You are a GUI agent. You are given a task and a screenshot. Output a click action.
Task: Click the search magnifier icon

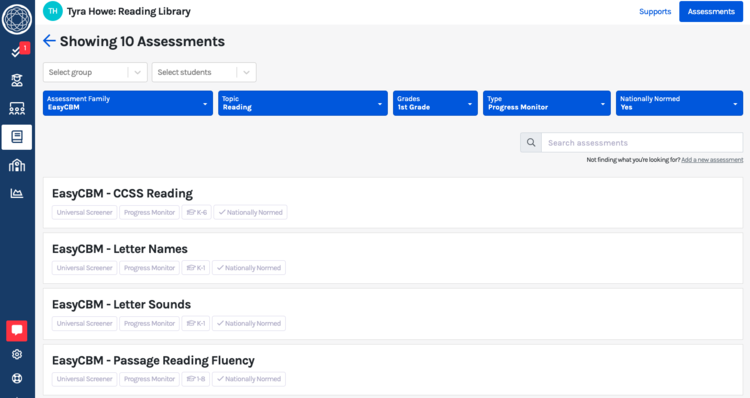(531, 143)
